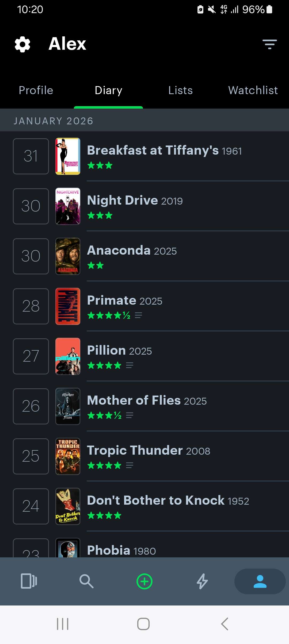Tap the green add-film plus icon
Screen dimensions: 289x644
(144, 581)
